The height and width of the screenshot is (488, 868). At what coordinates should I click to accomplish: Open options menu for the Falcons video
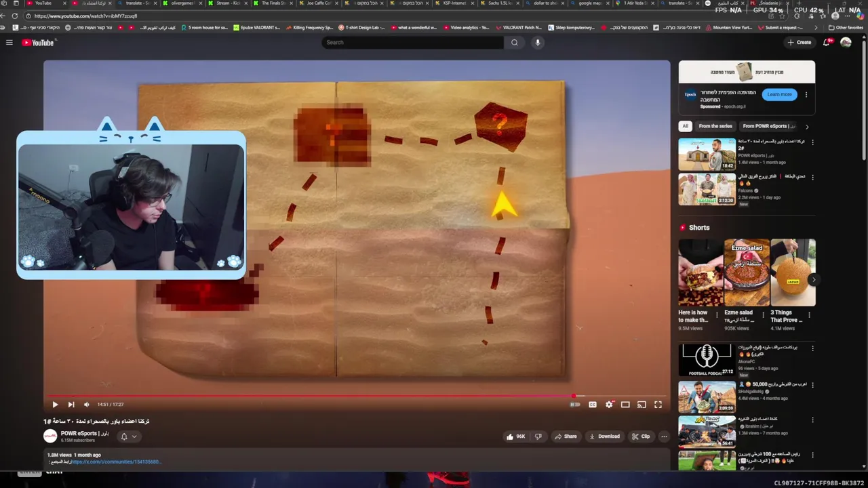click(x=812, y=178)
